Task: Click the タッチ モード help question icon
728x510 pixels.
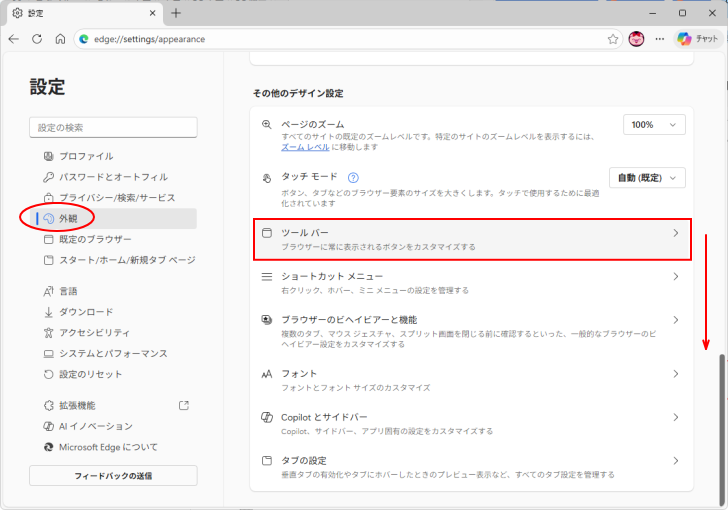Action: pos(353,177)
